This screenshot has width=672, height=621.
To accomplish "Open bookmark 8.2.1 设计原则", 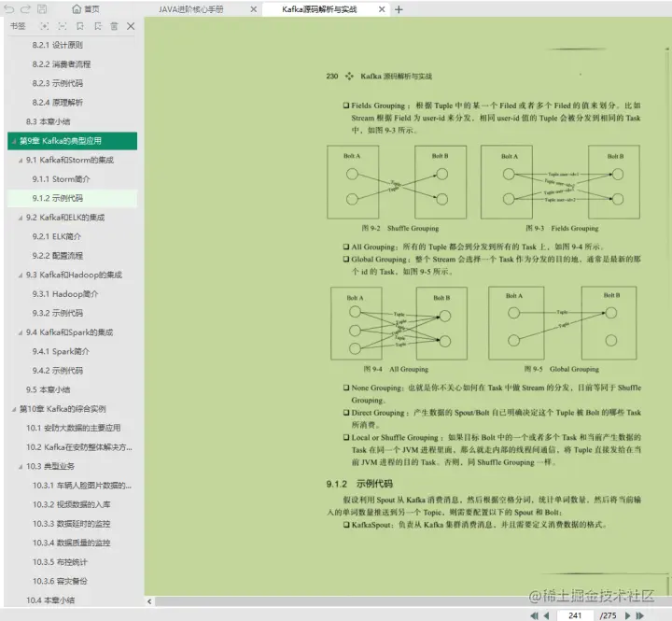I will tap(58, 45).
